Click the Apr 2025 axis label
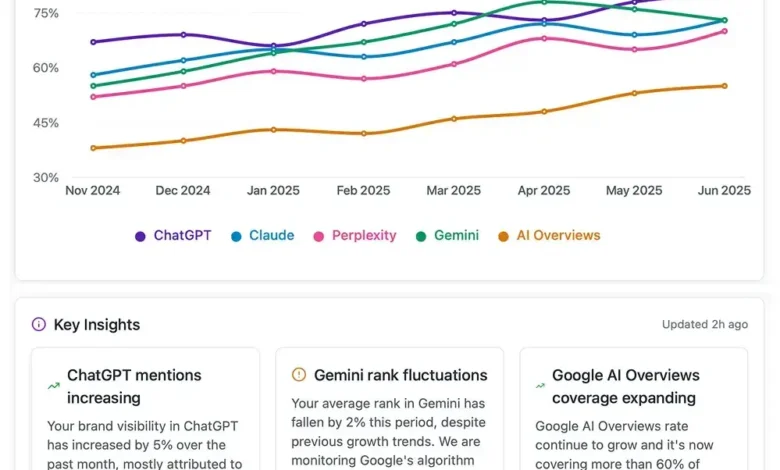Viewport: 780px width, 470px height. tap(544, 190)
